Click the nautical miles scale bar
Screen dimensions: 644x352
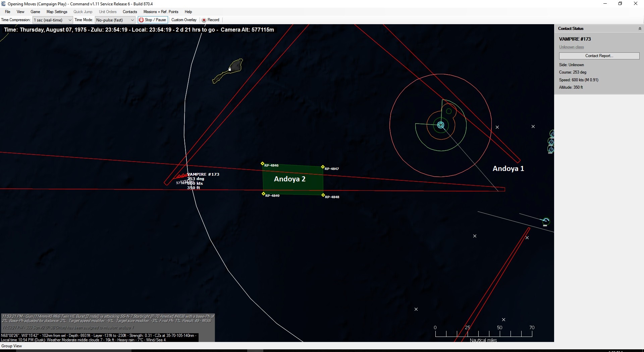pyautogui.click(x=483, y=334)
